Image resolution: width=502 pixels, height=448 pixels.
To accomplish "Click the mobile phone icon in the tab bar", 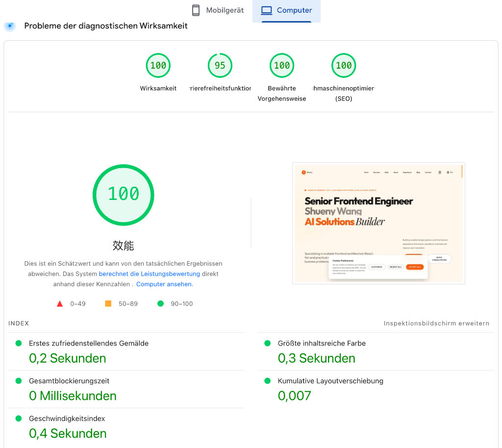I will click(196, 10).
